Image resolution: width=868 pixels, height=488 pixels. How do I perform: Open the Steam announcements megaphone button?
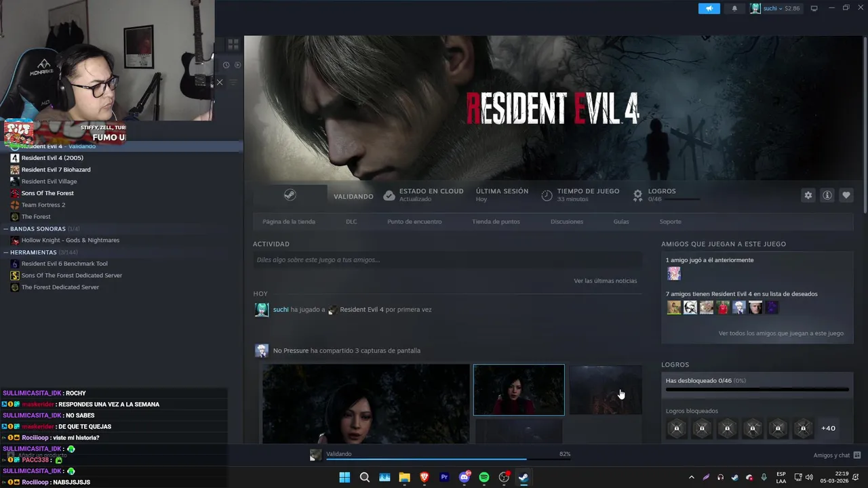709,8
